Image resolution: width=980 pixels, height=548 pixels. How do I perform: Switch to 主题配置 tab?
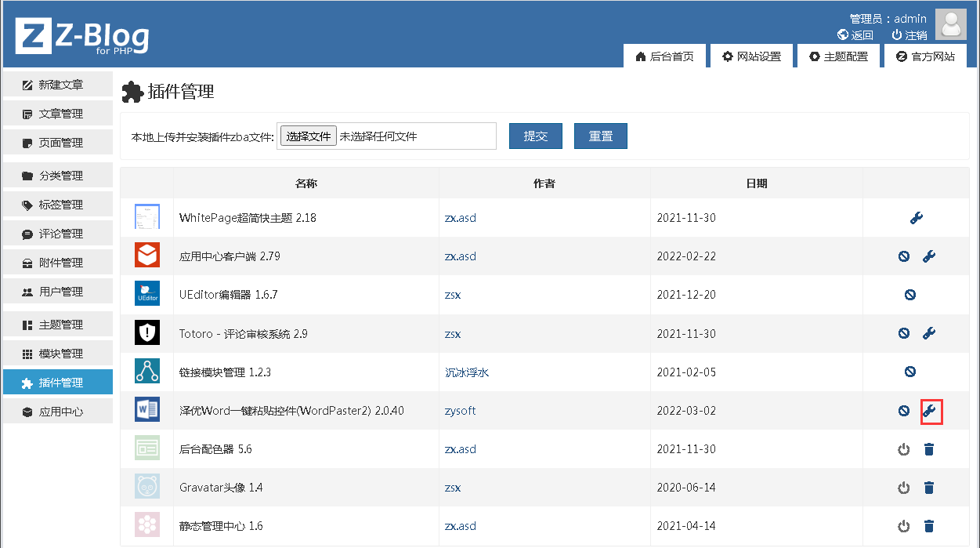[x=838, y=56]
